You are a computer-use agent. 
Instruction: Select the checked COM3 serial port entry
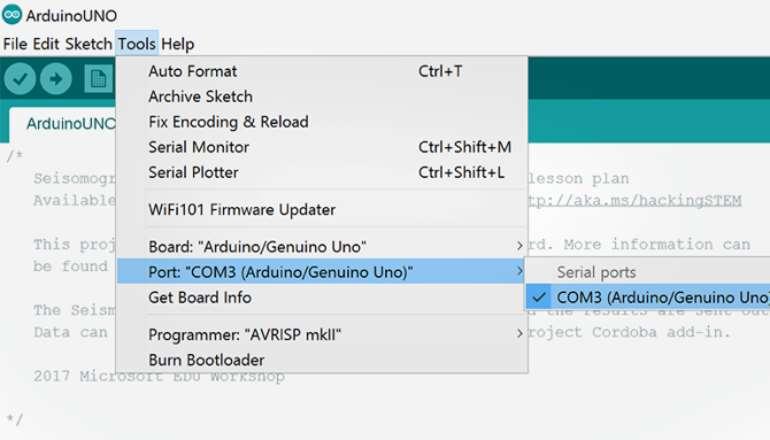point(648,297)
